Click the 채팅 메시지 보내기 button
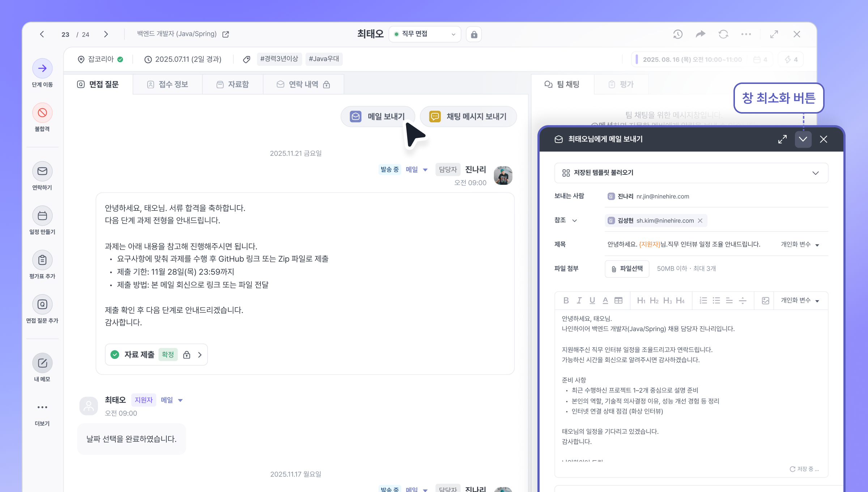 [468, 116]
